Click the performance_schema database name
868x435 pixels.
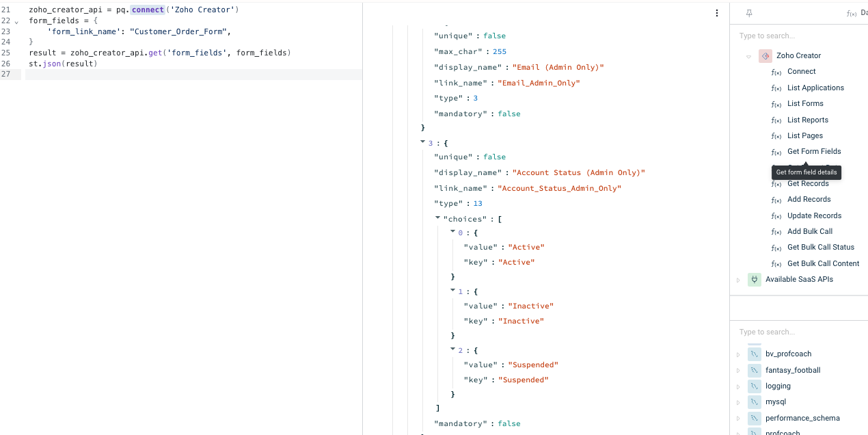click(x=802, y=418)
